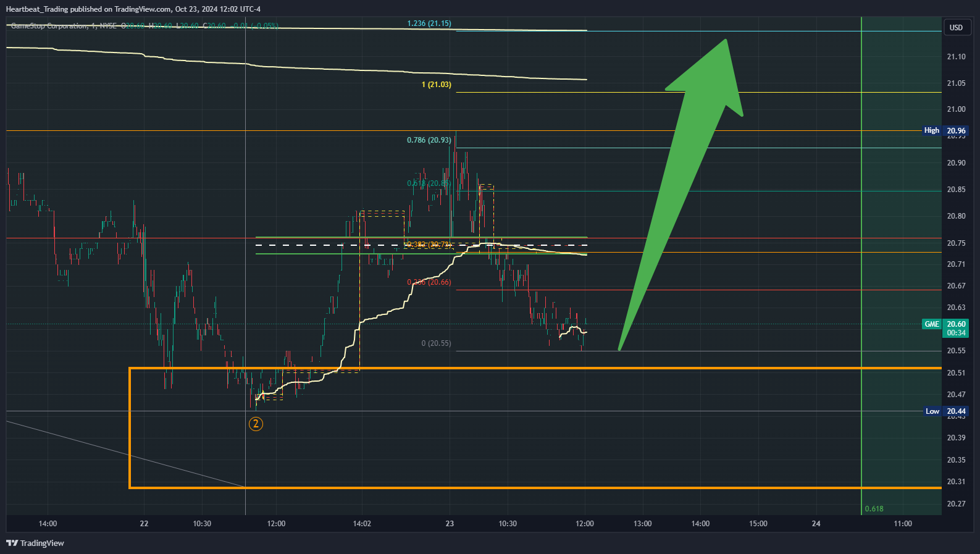Click the 20.80 price axis value
Viewport: 980px width, 554px height.
(x=956, y=216)
